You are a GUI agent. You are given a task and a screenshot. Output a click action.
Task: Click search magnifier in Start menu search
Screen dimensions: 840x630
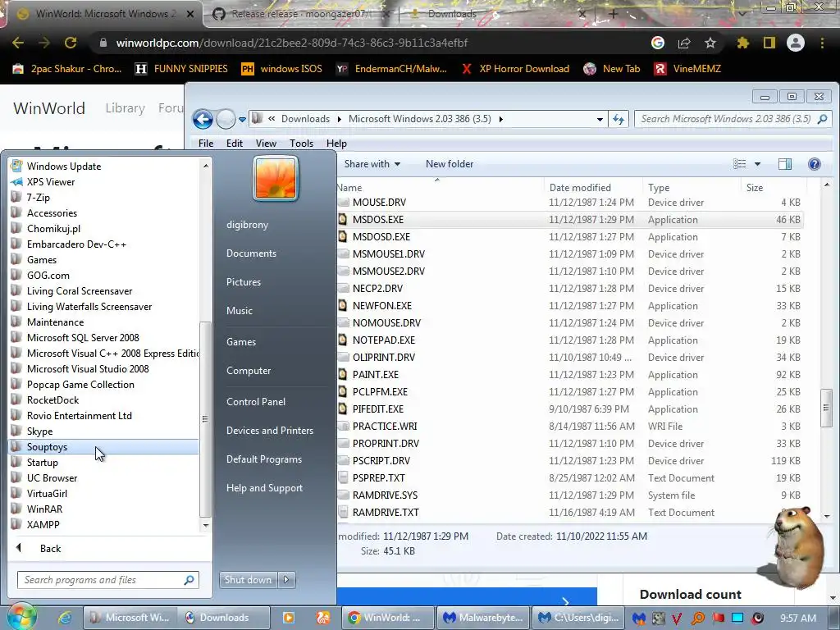coord(189,580)
